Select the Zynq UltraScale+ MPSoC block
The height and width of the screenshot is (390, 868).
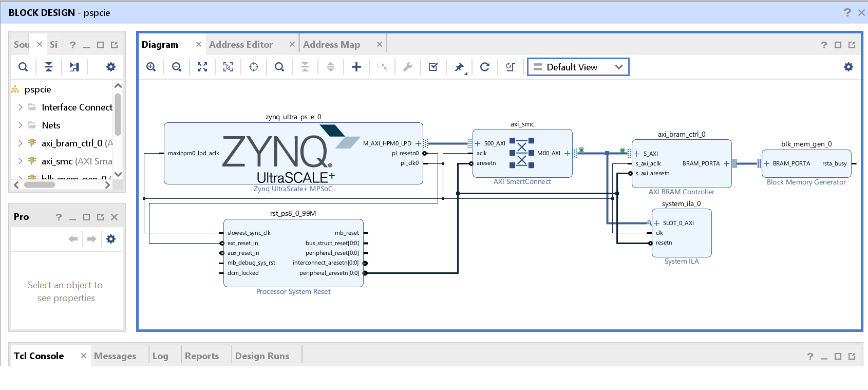click(293, 153)
